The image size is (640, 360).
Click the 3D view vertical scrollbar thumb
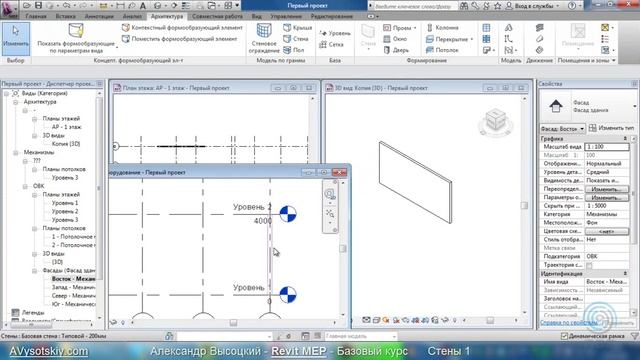(524, 205)
